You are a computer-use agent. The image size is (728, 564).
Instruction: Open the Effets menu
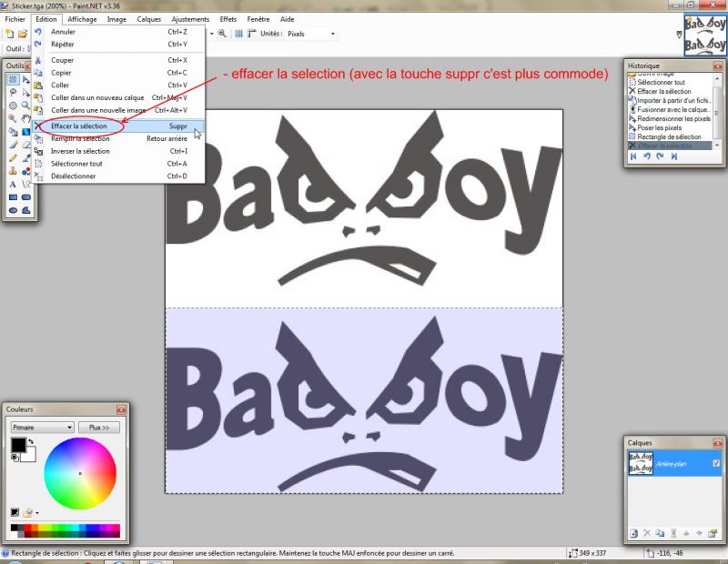tap(228, 19)
